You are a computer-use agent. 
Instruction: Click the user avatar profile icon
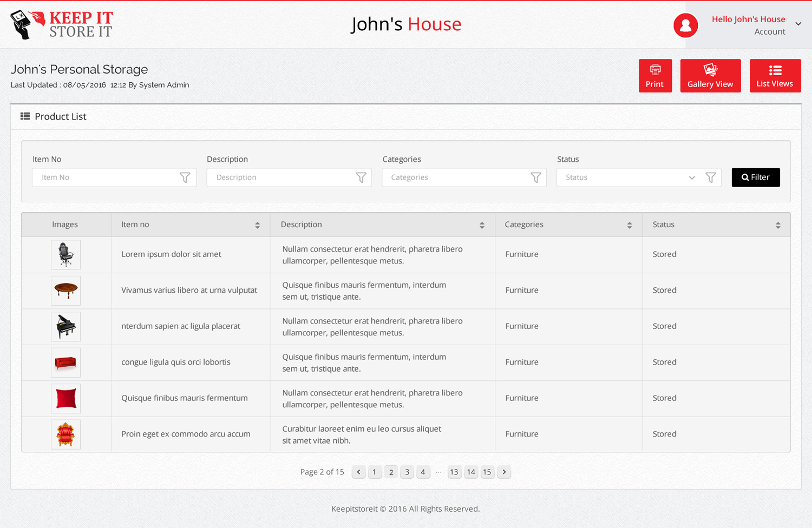click(x=685, y=25)
